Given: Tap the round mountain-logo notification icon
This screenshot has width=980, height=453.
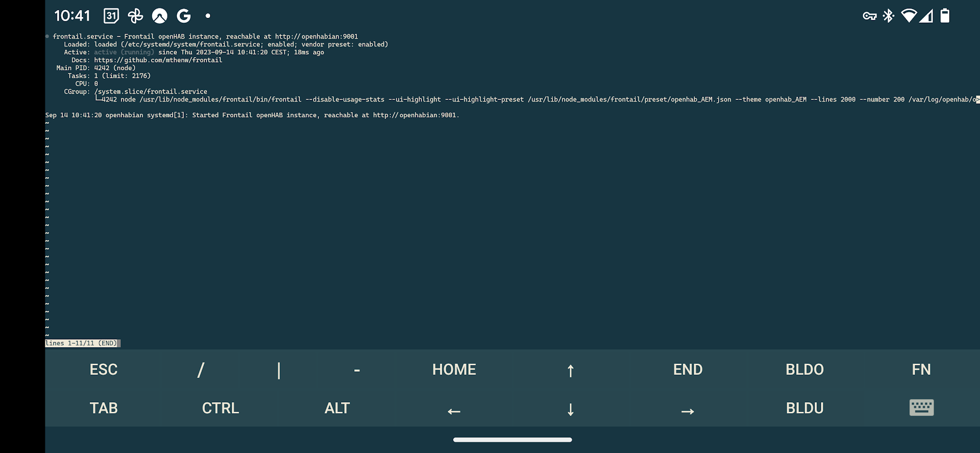Looking at the screenshot, I should [159, 16].
